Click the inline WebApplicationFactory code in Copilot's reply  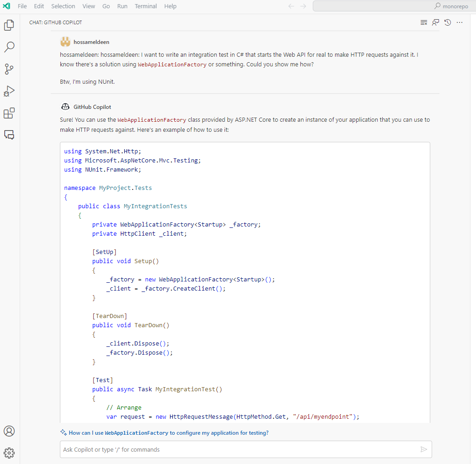pyautogui.click(x=152, y=120)
